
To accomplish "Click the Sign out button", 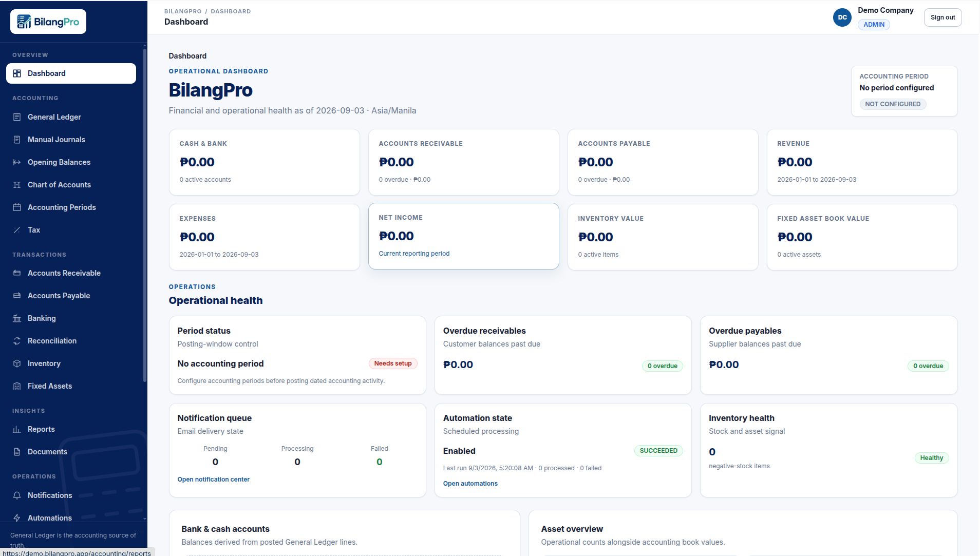I will (943, 17).
